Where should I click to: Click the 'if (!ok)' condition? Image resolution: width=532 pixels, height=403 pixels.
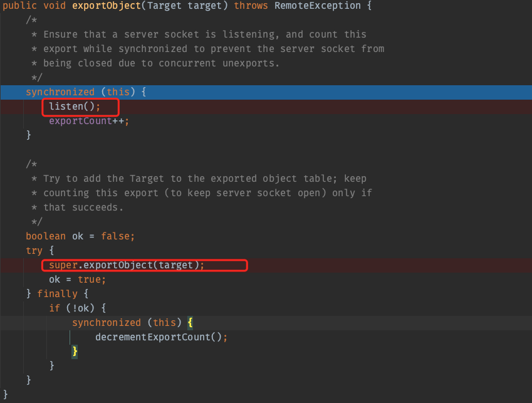click(73, 308)
